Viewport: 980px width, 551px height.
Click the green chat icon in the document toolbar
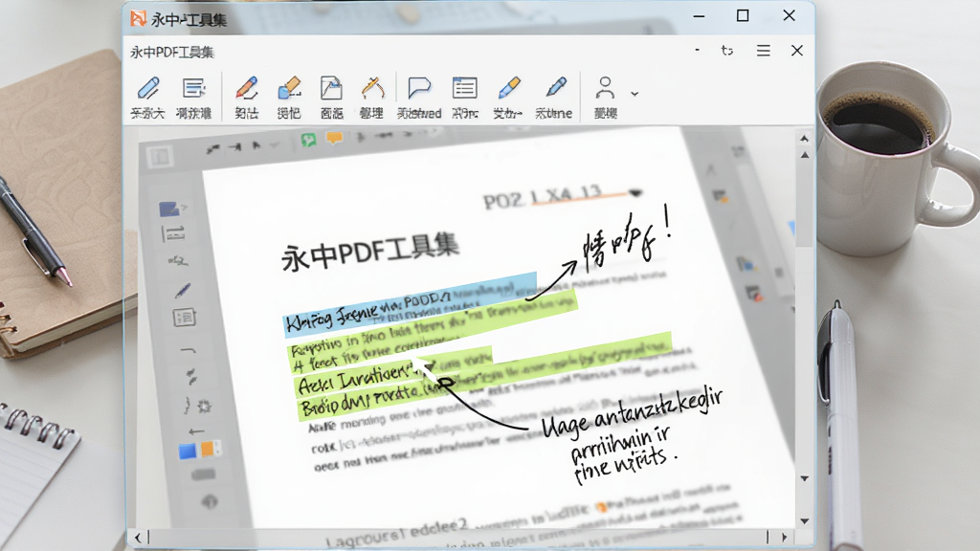coord(308,140)
